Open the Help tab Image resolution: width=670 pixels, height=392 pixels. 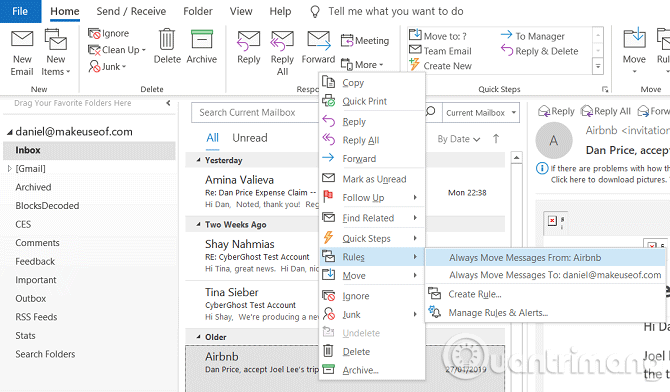[280, 11]
